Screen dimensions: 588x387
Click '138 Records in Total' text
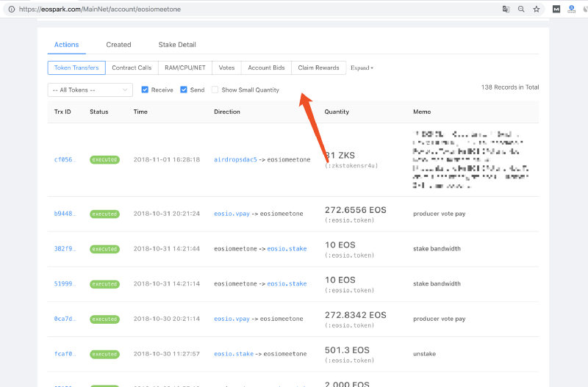pos(510,87)
